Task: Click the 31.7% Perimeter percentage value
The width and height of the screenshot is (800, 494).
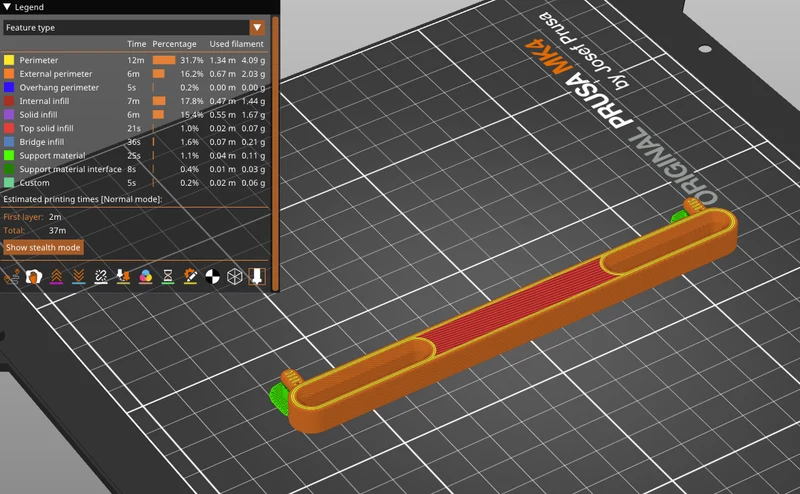Action: pos(192,60)
